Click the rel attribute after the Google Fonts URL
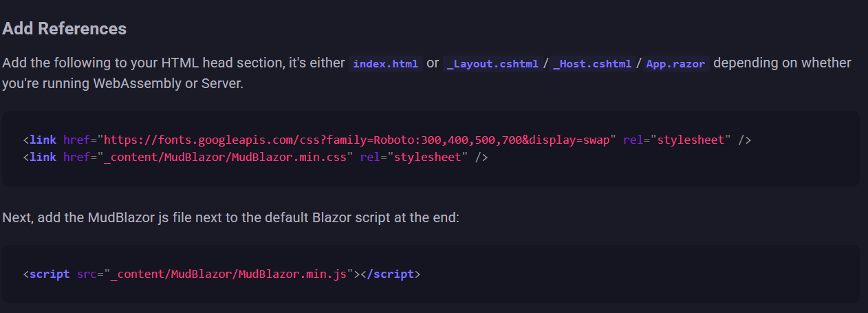868x313 pixels. click(633, 140)
